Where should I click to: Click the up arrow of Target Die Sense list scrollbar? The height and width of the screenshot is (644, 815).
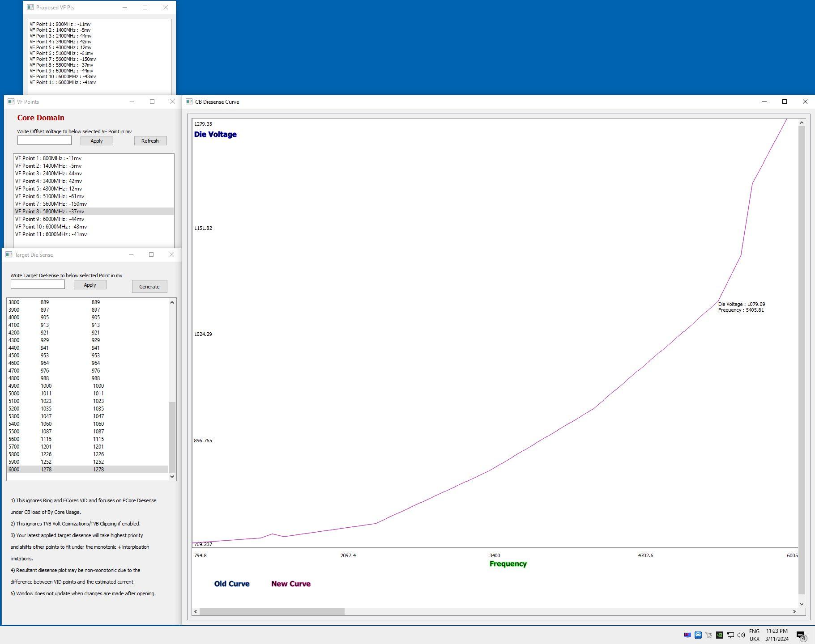point(172,303)
